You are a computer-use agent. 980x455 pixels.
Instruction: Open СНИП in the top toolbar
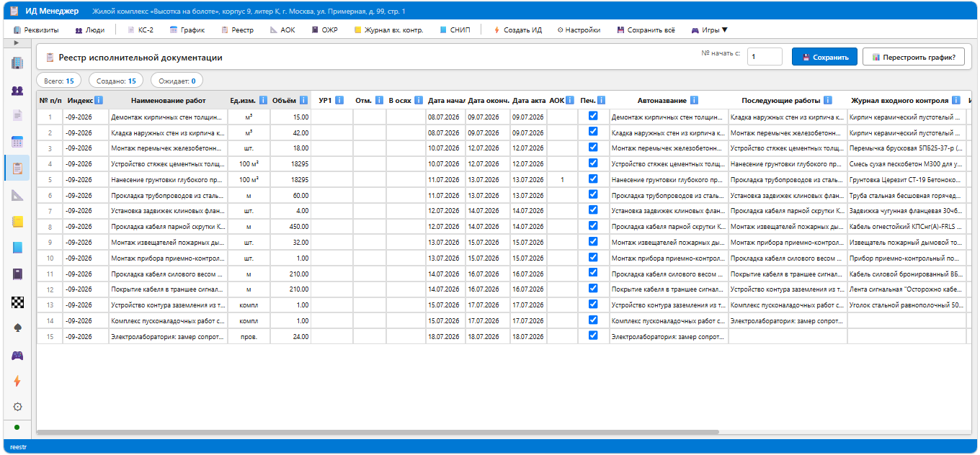tap(455, 30)
